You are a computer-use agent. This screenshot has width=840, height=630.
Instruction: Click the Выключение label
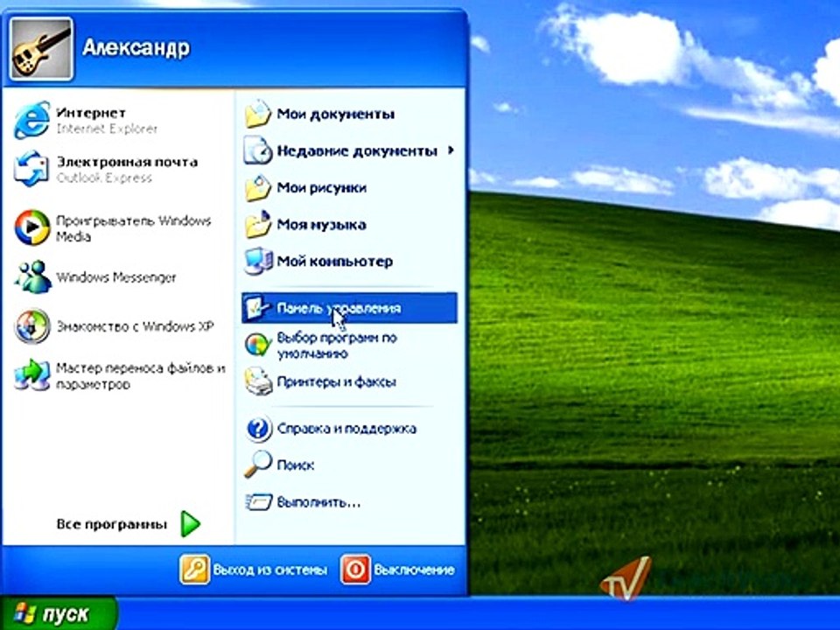[x=414, y=570]
